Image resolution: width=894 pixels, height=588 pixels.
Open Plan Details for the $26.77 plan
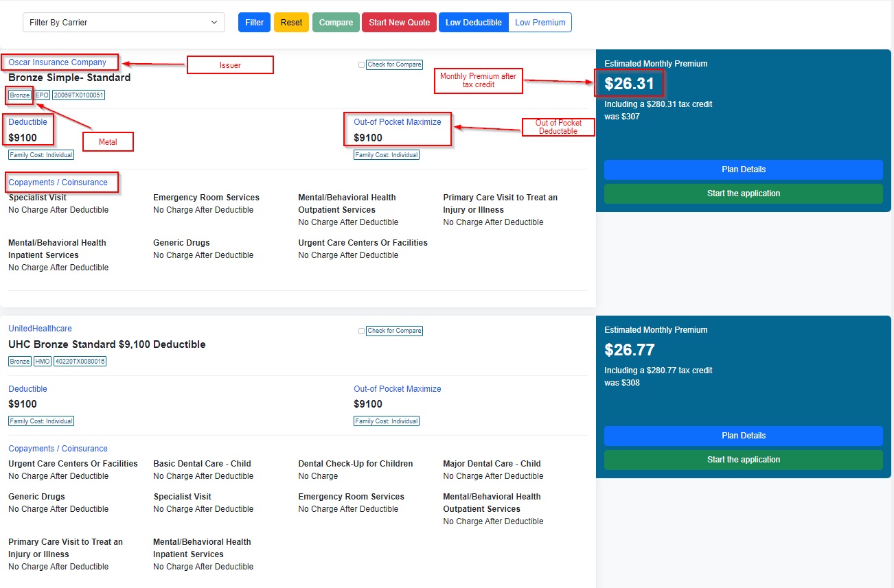(x=744, y=436)
